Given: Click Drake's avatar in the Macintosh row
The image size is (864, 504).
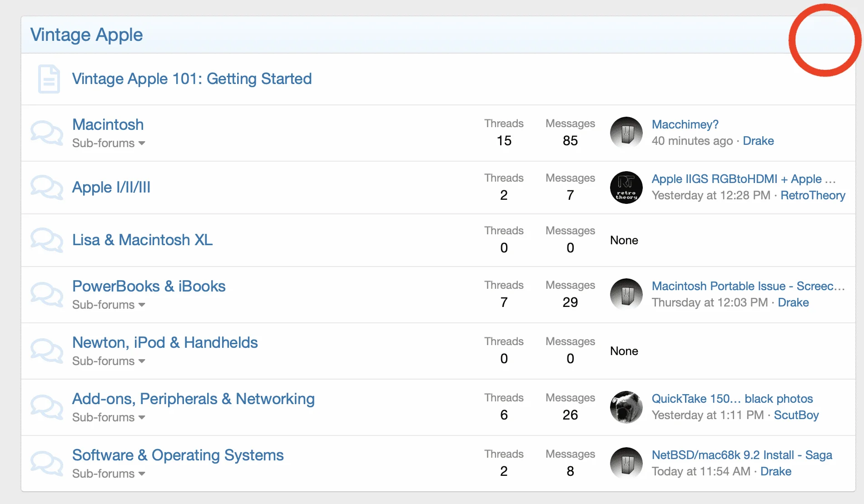Looking at the screenshot, I should (x=626, y=133).
